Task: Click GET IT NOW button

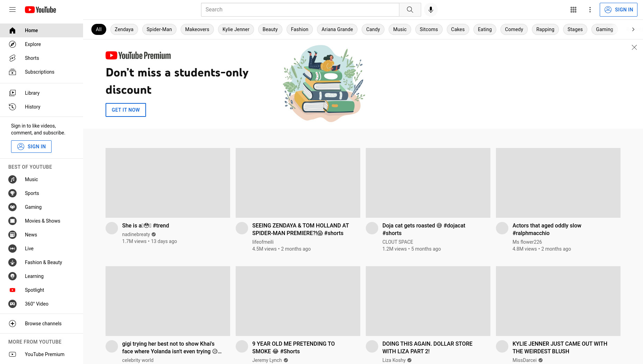Action: [x=126, y=110]
